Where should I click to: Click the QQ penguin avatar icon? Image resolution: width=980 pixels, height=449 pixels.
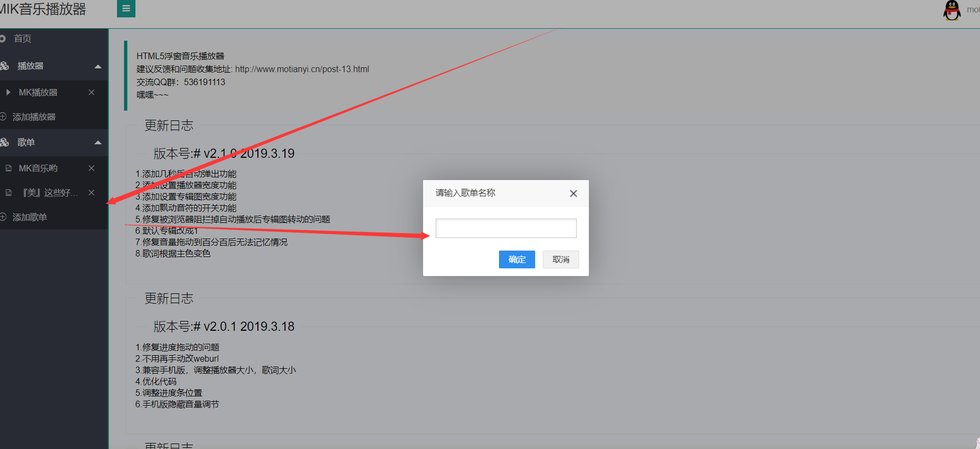pos(952,10)
